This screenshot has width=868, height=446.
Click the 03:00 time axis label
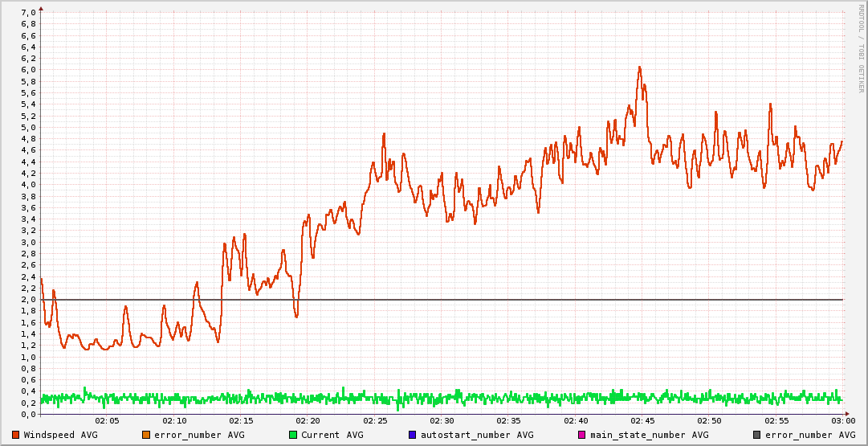point(842,421)
